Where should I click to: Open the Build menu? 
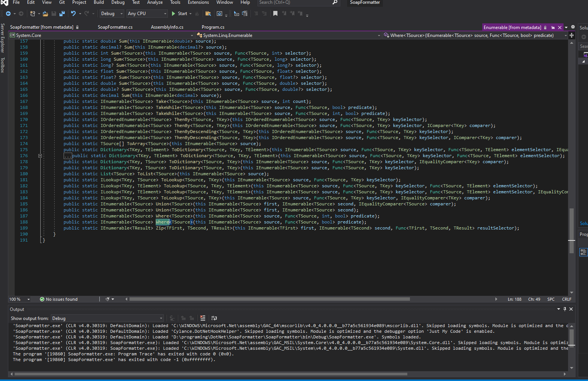99,2
